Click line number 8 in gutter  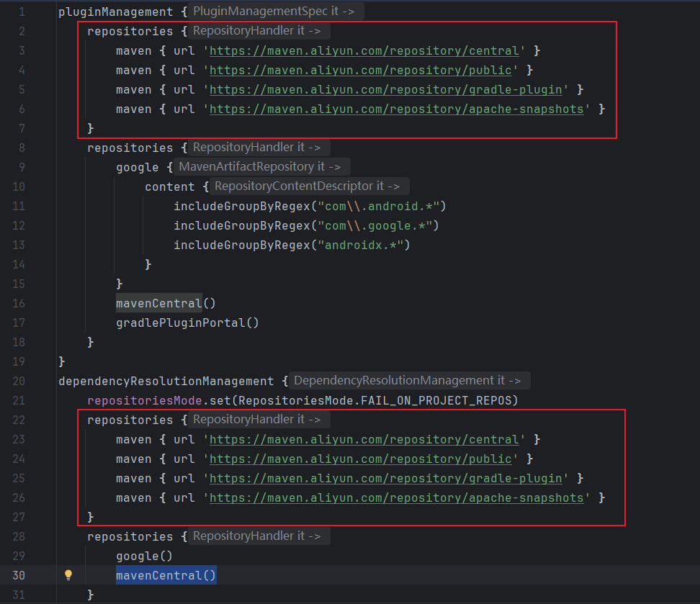[x=22, y=148]
